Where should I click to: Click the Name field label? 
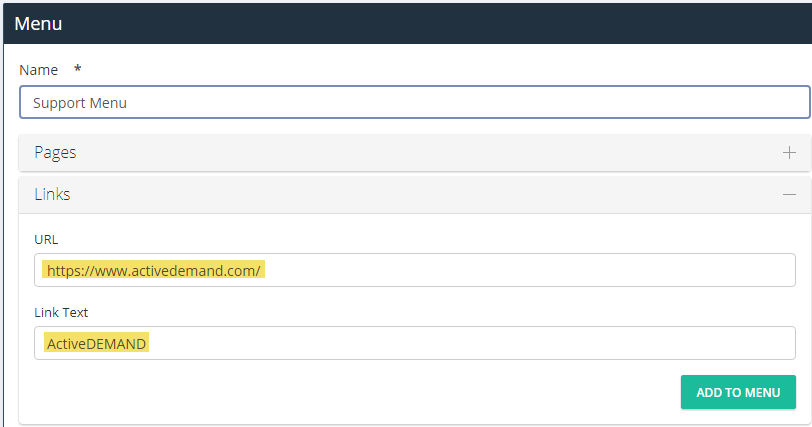point(38,70)
